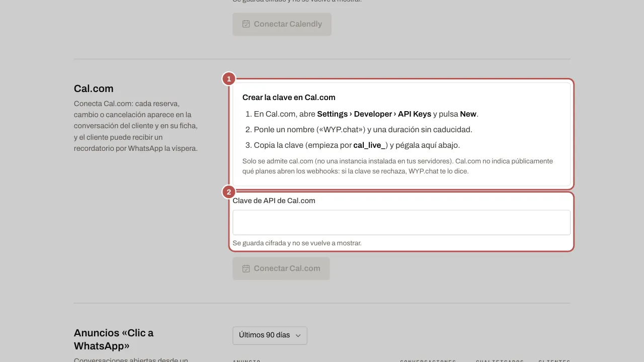Focus the Clave de API de Cal.com field

[x=401, y=222]
